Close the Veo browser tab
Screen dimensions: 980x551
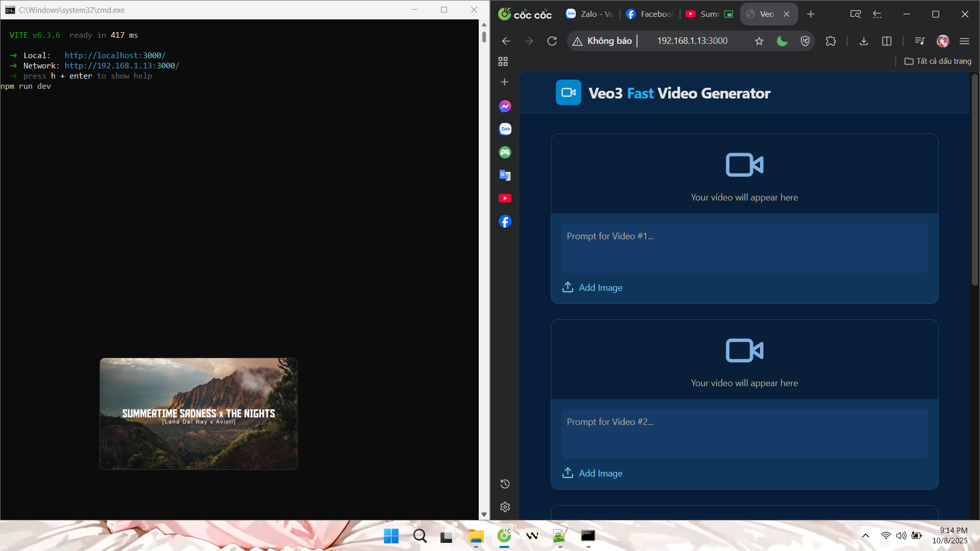pyautogui.click(x=787, y=14)
